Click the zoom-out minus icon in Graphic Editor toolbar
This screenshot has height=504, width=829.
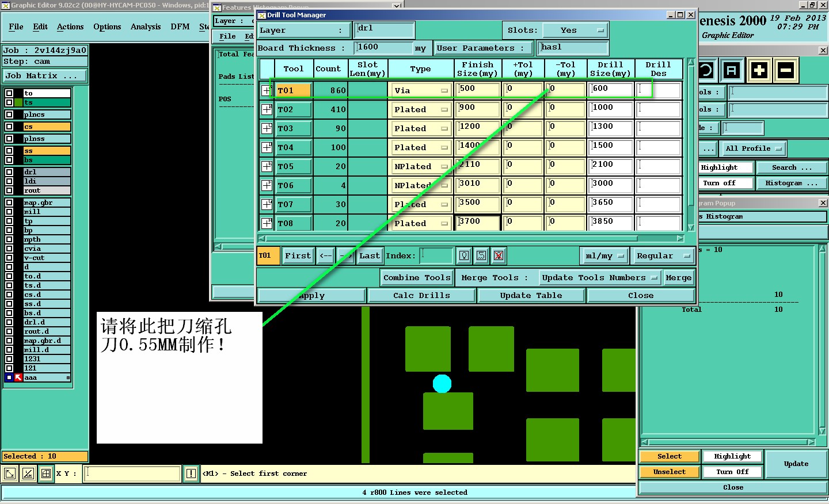pyautogui.click(x=786, y=71)
